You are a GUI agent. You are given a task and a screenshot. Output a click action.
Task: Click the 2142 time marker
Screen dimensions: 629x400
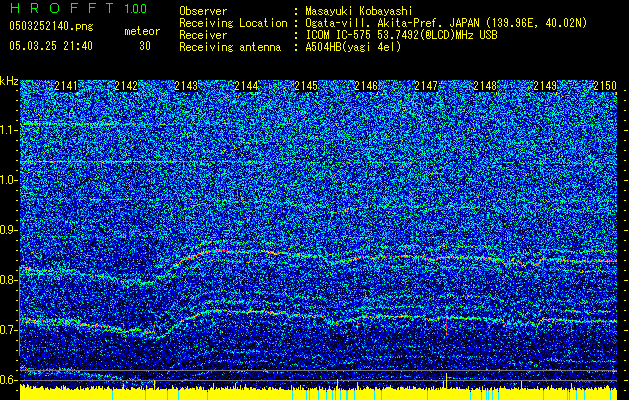tap(126, 86)
